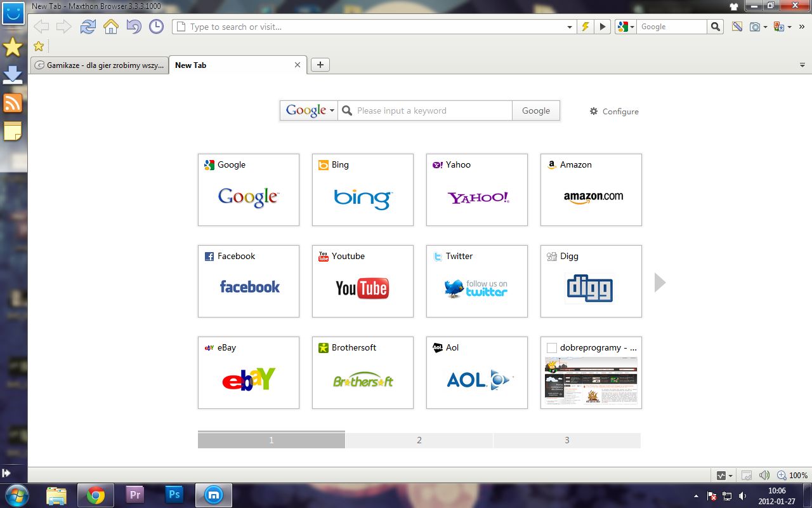
Task: Click the greyed picture status bar icon
Action: click(747, 476)
